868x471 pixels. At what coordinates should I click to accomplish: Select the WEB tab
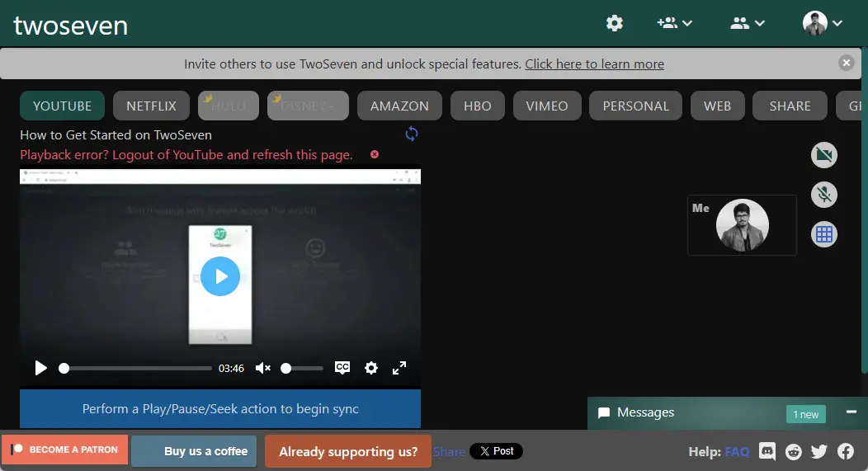pos(718,106)
